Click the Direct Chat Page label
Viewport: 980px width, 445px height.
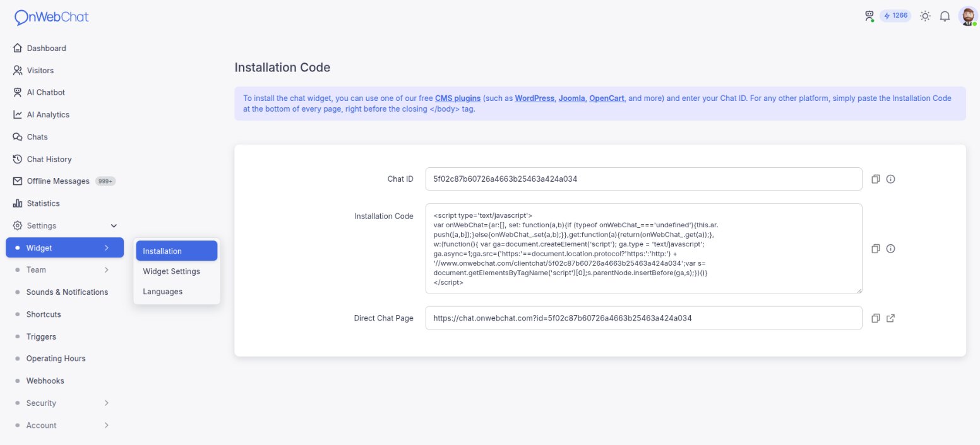pyautogui.click(x=384, y=318)
